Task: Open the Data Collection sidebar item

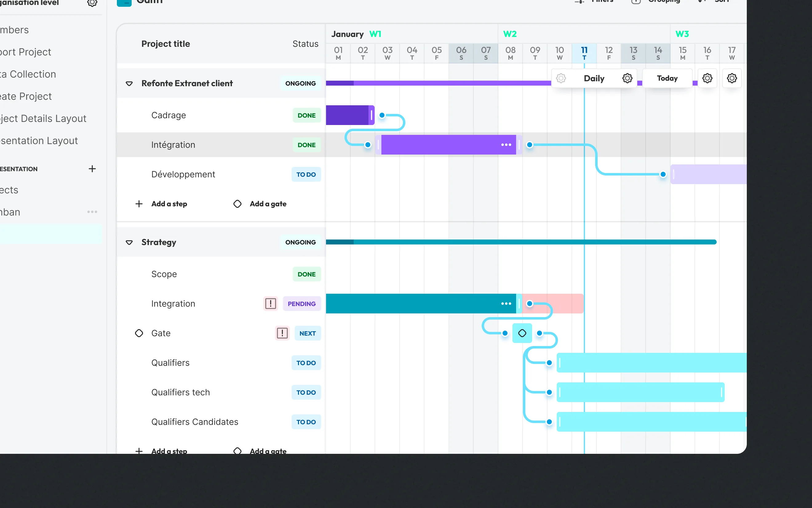Action: [x=28, y=74]
